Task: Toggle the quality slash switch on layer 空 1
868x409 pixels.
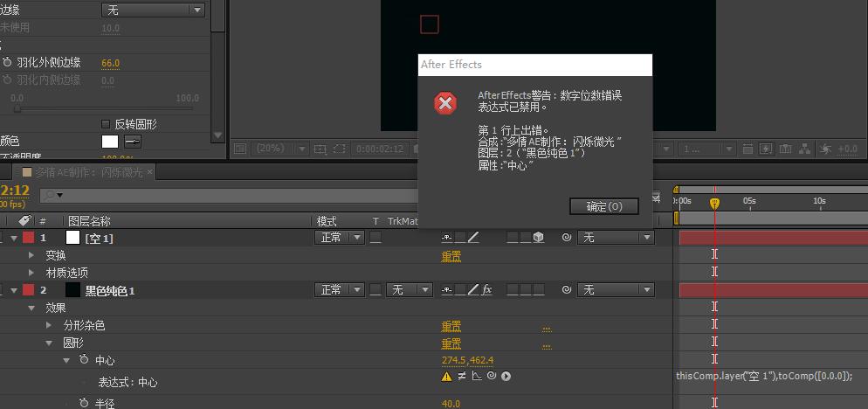Action: [x=473, y=237]
